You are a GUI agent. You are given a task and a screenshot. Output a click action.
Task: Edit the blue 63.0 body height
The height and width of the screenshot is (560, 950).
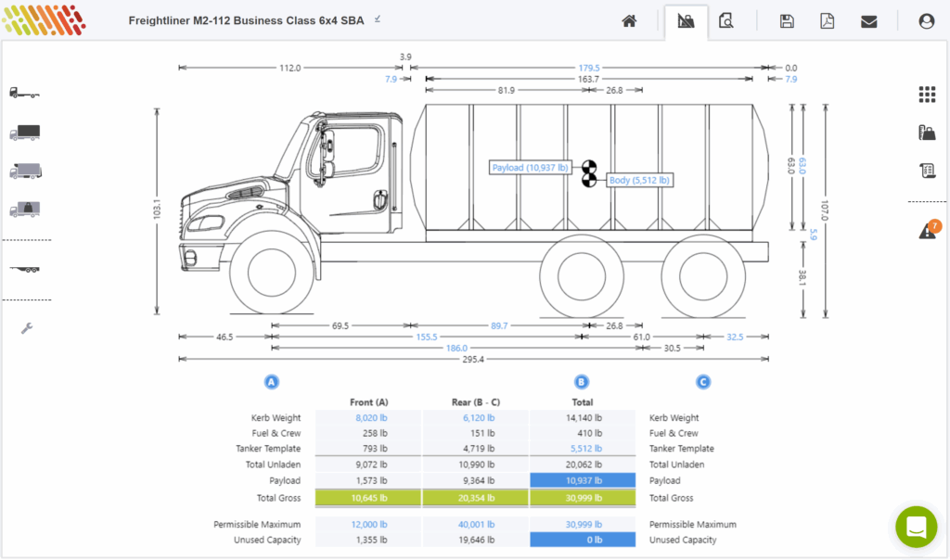click(x=802, y=166)
